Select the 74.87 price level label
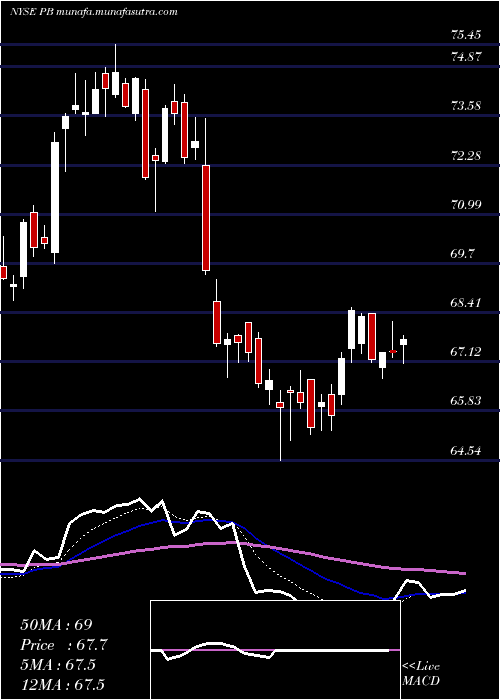Viewport: 500px width, 700px height. (x=466, y=57)
